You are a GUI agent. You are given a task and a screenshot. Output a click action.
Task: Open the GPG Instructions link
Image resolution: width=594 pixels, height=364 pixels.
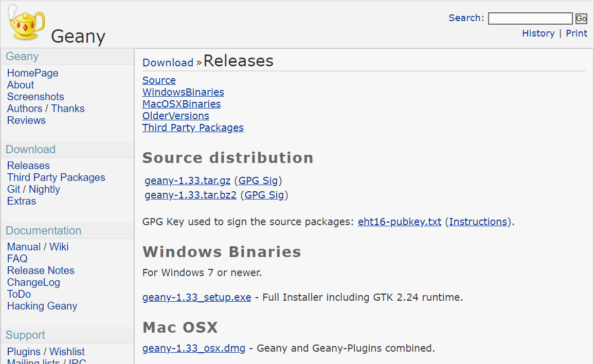click(478, 222)
